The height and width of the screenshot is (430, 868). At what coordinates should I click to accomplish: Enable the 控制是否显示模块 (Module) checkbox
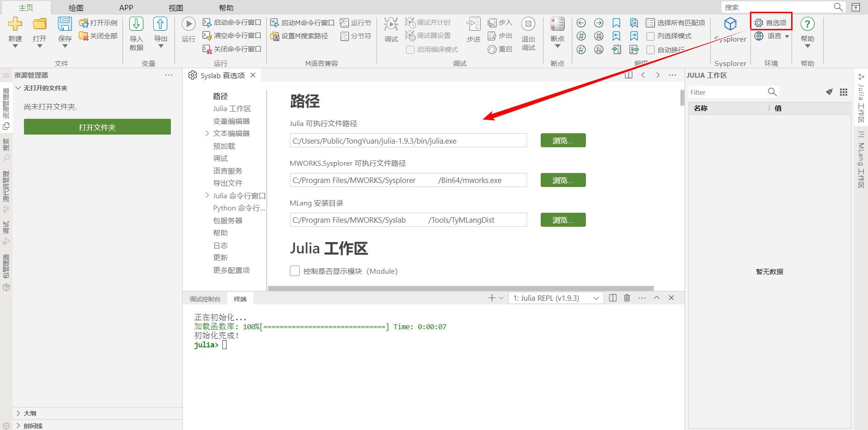click(x=295, y=271)
